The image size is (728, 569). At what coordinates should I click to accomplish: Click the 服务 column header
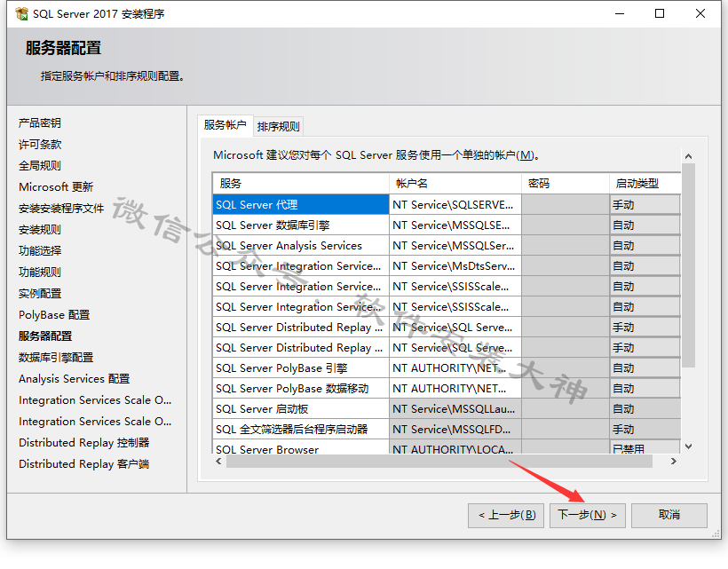click(301, 184)
